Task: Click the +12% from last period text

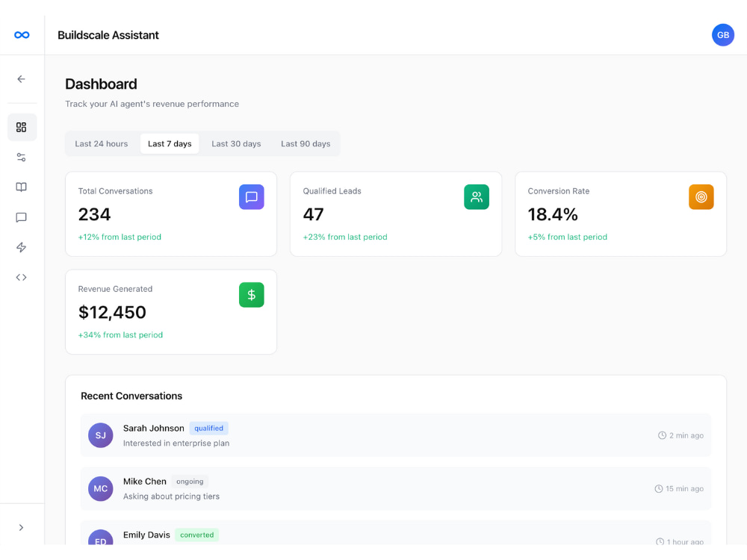Action: point(120,237)
